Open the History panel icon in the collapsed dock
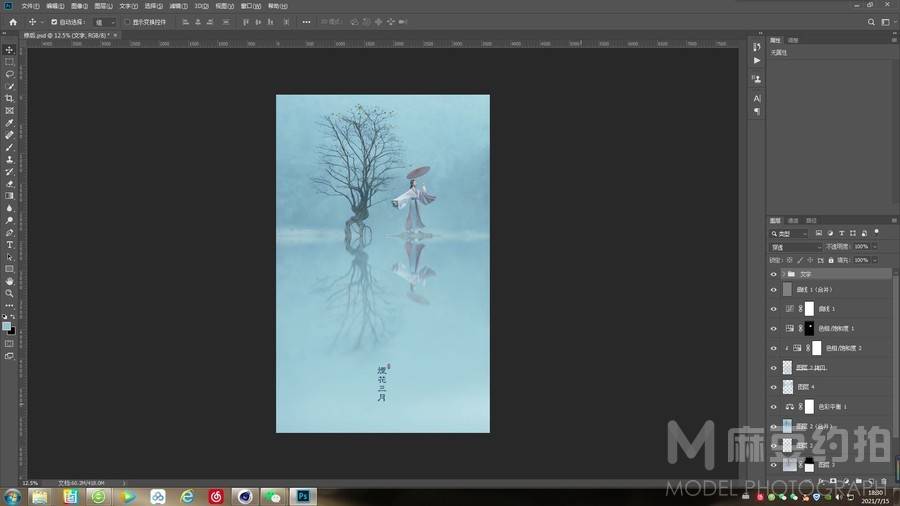The height and width of the screenshot is (506, 900). point(757,47)
